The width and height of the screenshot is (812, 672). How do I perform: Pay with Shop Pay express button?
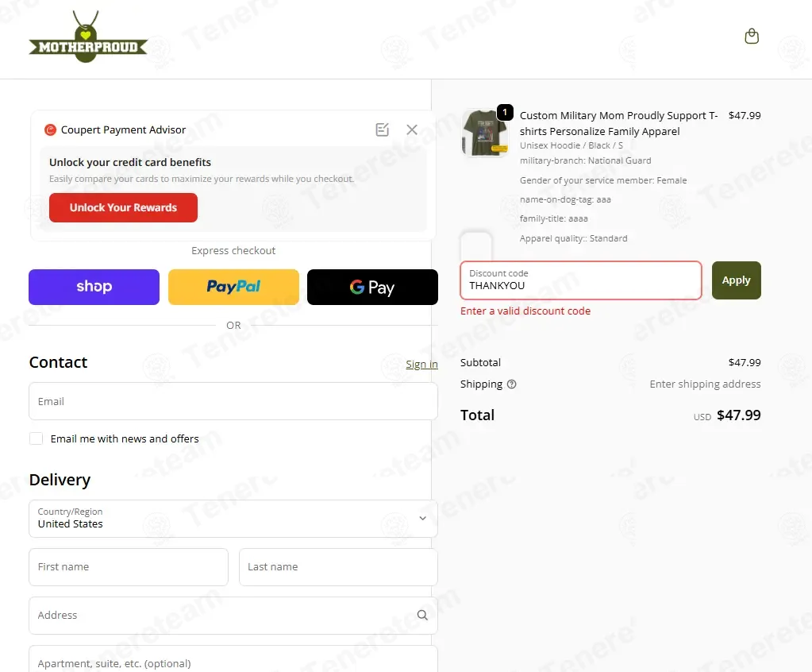[x=94, y=287]
